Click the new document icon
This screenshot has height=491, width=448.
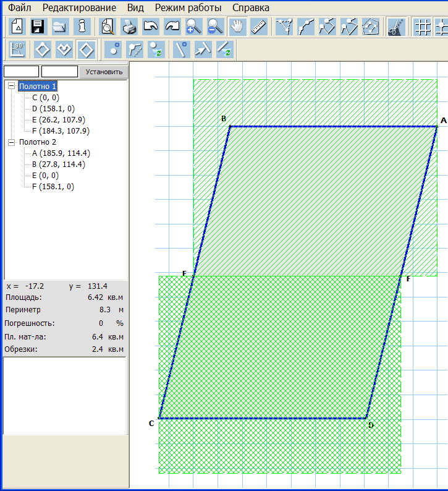(x=17, y=27)
